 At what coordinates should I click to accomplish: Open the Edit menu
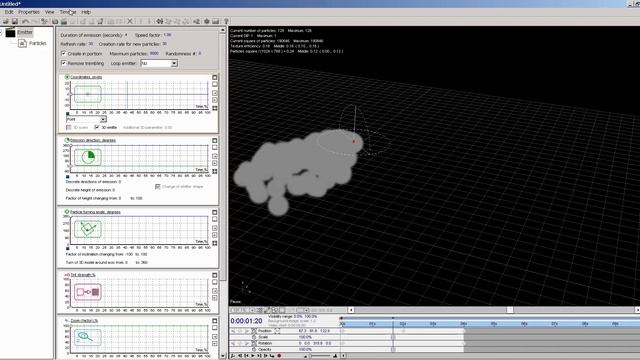click(9, 12)
